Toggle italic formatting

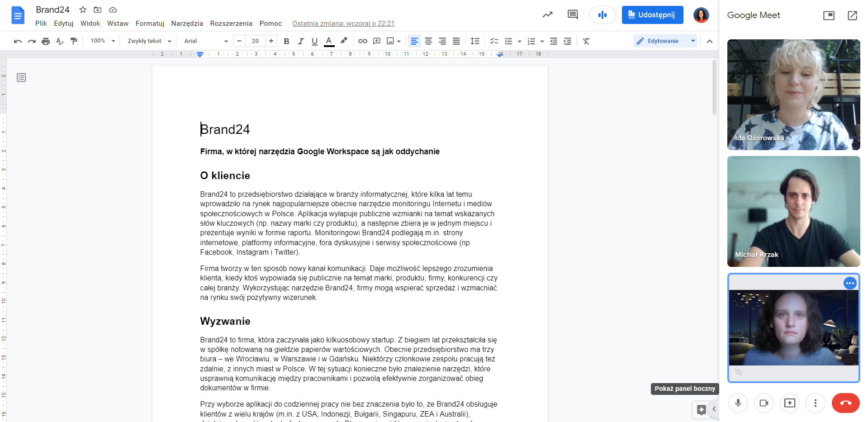pyautogui.click(x=300, y=41)
